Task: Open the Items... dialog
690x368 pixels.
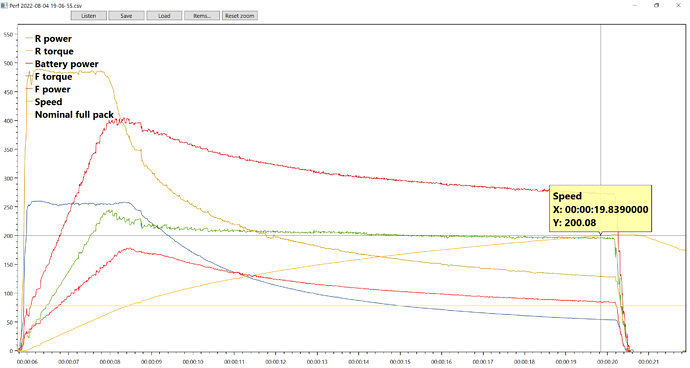Action: pos(202,16)
